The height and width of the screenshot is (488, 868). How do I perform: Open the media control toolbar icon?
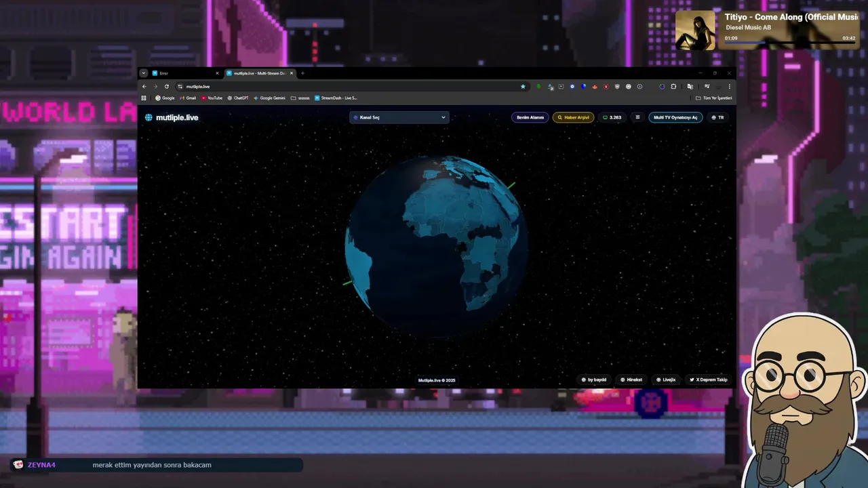coord(707,87)
